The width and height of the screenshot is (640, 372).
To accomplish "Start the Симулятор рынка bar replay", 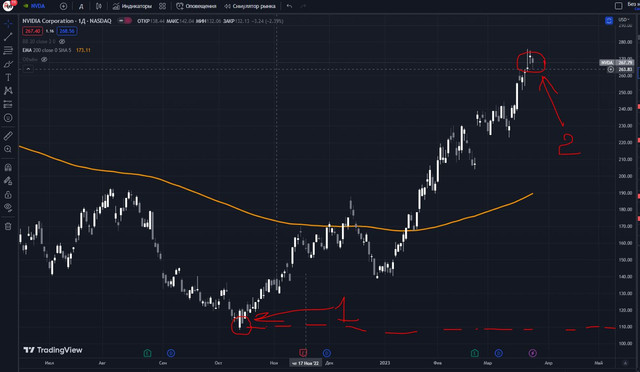I will coord(250,6).
